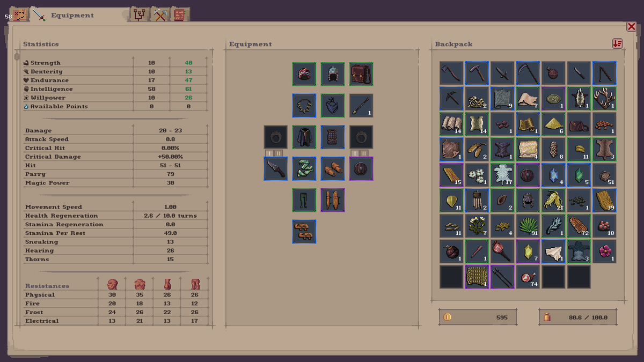Select the burning torch item
The image size is (644, 362).
502,252
